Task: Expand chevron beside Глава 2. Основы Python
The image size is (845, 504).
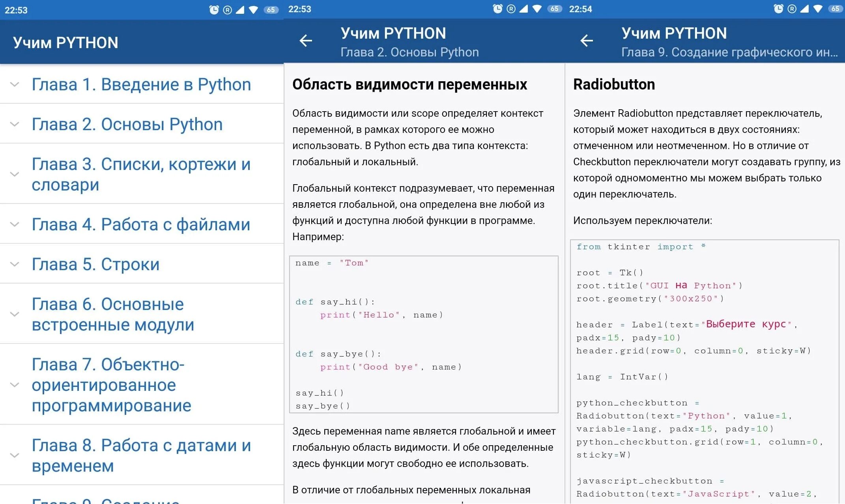Action: (x=15, y=124)
